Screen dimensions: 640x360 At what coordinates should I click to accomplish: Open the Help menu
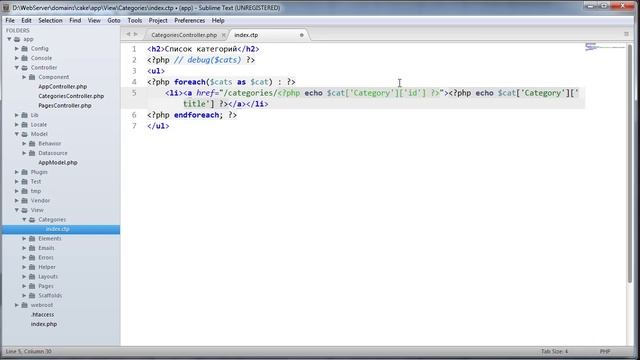point(218,20)
